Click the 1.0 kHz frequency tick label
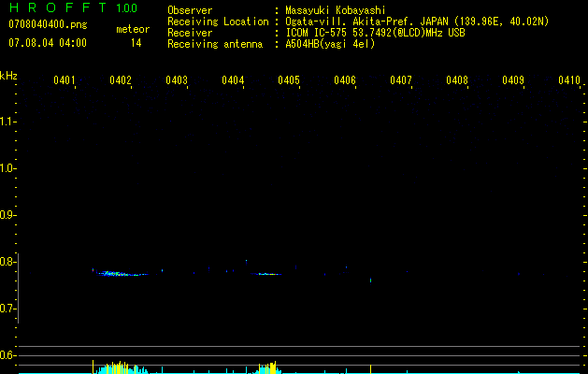 (x=7, y=168)
